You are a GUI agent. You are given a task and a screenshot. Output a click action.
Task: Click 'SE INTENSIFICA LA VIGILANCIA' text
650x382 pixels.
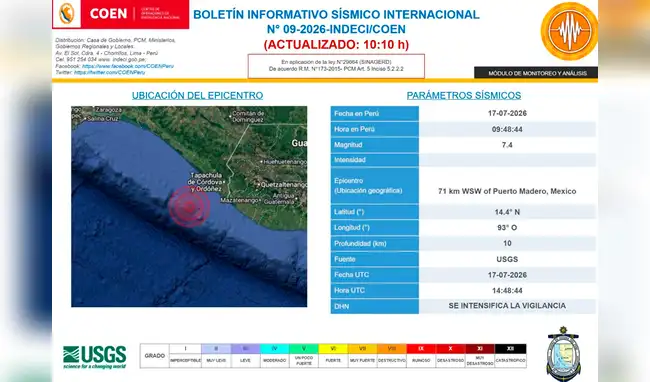[507, 306]
